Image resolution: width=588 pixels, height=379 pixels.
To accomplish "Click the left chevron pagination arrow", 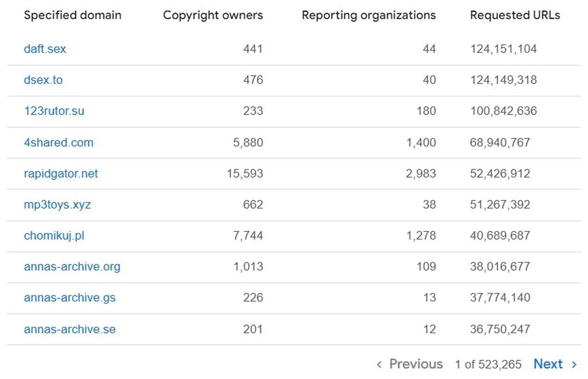I will coord(379,364).
